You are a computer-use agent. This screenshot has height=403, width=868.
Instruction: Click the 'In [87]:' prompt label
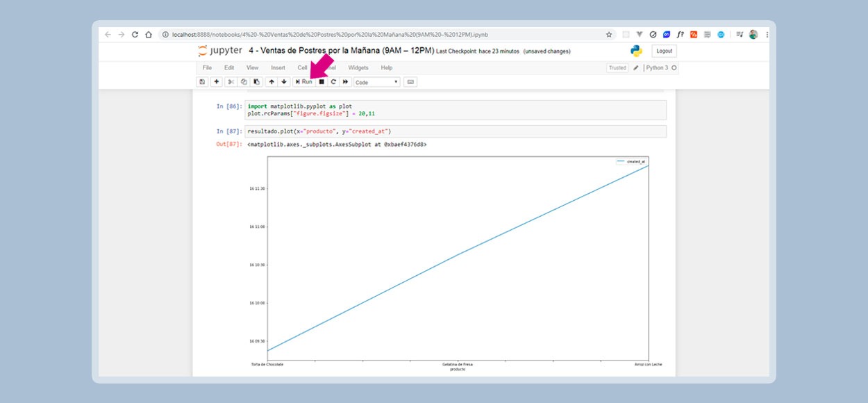[229, 131]
